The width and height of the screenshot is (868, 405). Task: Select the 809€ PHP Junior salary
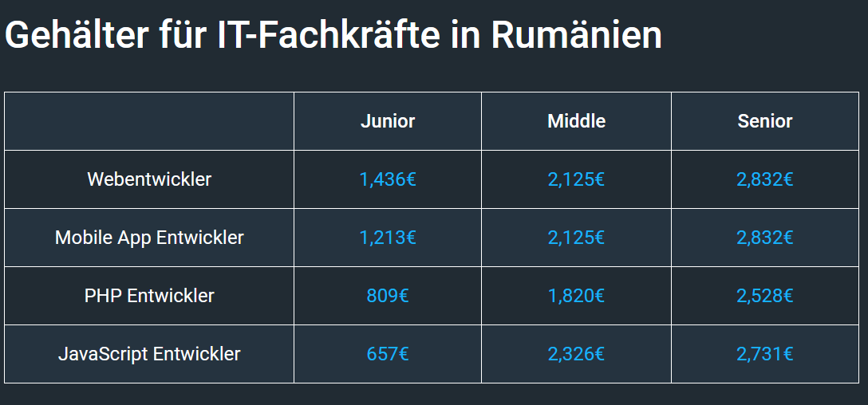pyautogui.click(x=388, y=296)
